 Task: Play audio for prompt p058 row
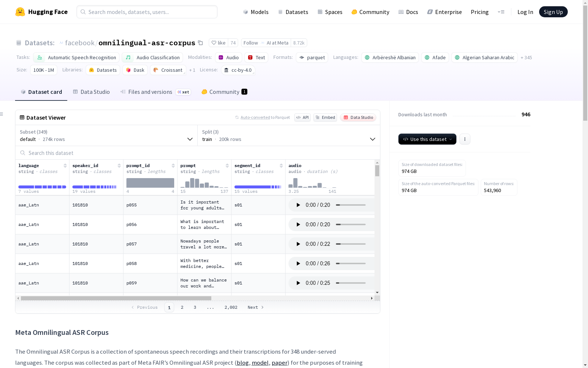pyautogui.click(x=298, y=263)
